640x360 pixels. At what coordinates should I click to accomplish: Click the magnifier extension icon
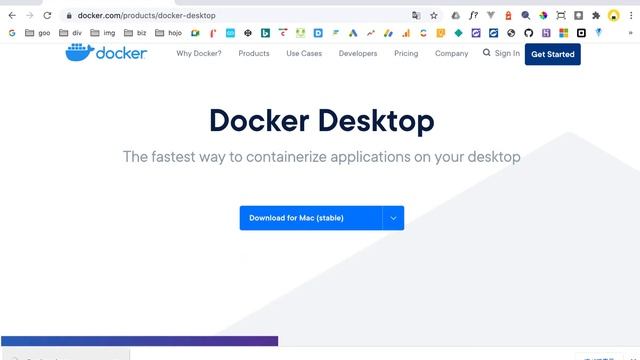click(526, 16)
